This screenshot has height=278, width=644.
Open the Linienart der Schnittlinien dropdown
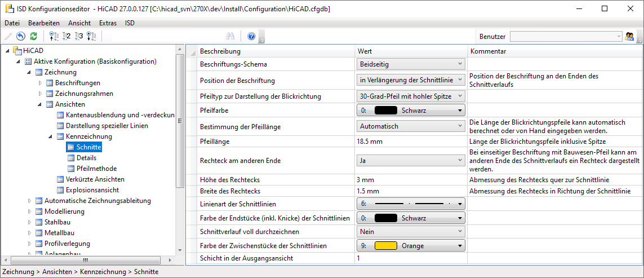click(x=411, y=203)
